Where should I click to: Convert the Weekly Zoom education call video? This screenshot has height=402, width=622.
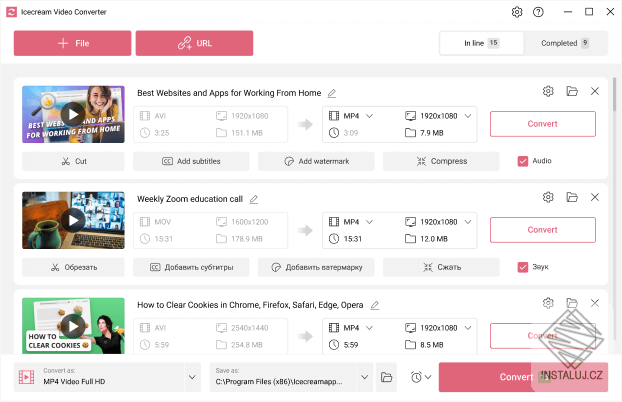pos(543,230)
